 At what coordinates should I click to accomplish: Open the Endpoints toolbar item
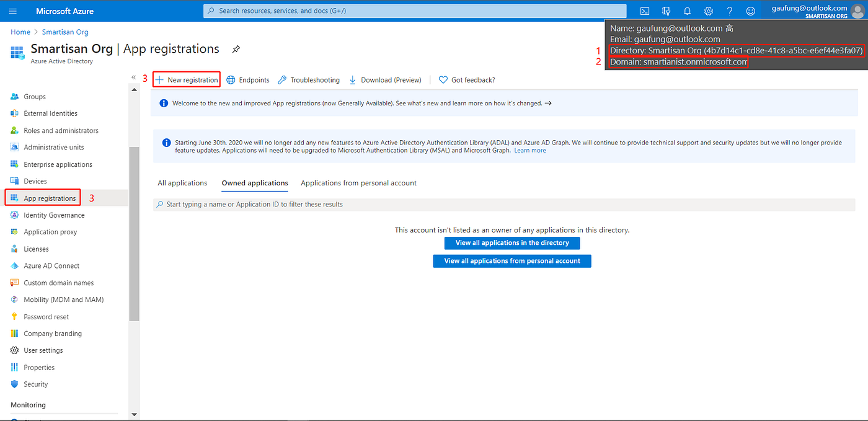tap(248, 80)
